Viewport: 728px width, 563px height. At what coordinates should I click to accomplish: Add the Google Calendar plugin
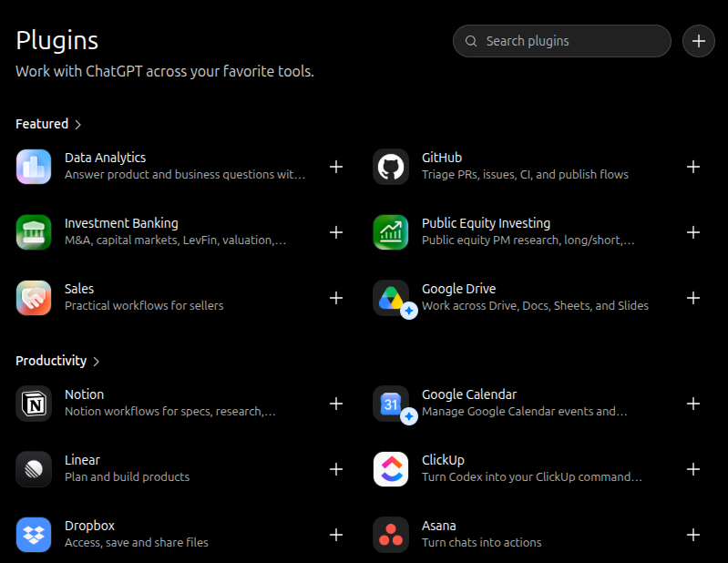pyautogui.click(x=693, y=404)
